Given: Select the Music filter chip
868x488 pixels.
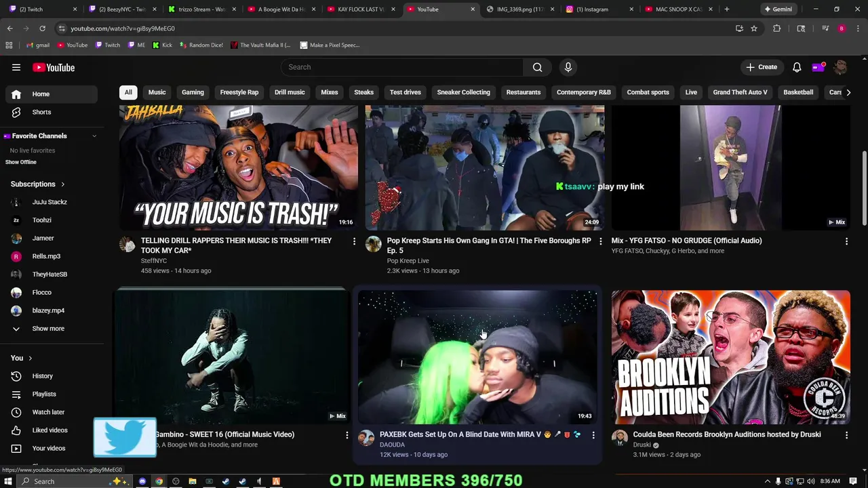Looking at the screenshot, I should pos(157,92).
